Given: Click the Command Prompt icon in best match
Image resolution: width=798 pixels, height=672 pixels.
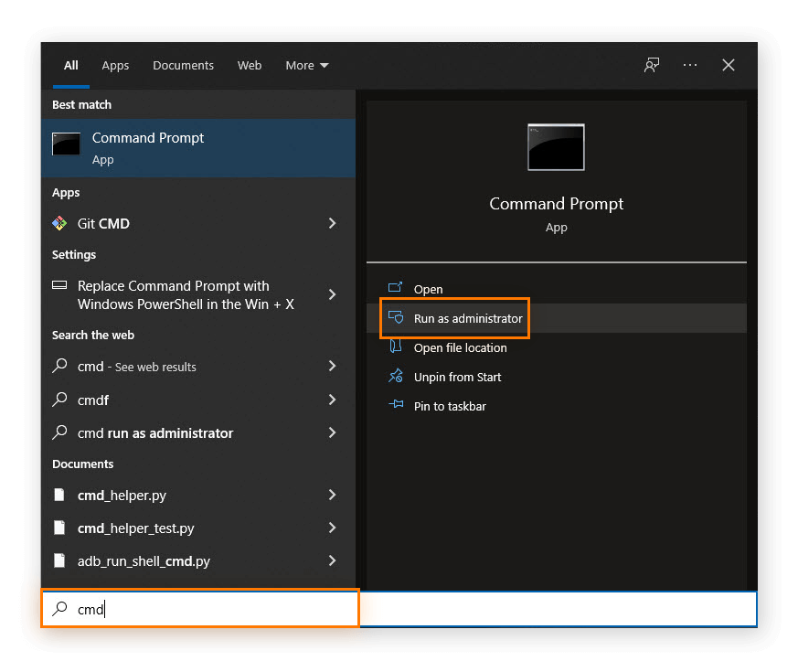Looking at the screenshot, I should click(67, 144).
